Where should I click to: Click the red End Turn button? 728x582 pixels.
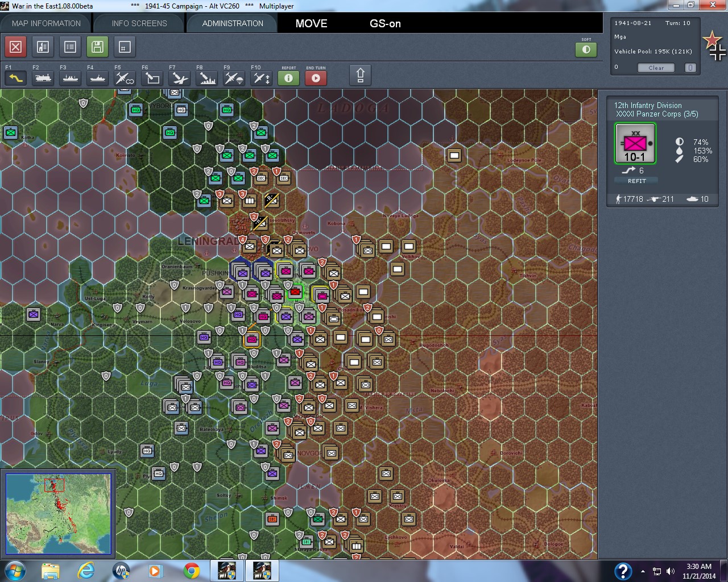316,78
